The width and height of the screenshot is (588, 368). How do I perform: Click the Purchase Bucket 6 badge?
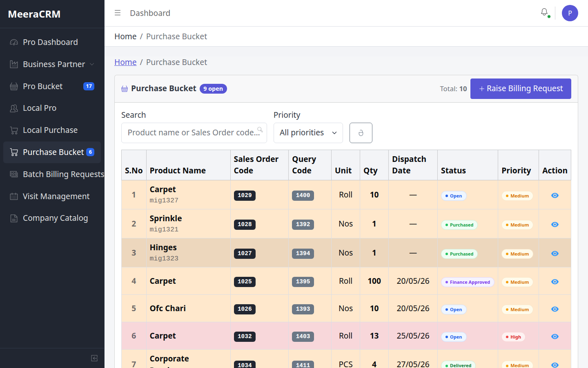[x=90, y=152]
